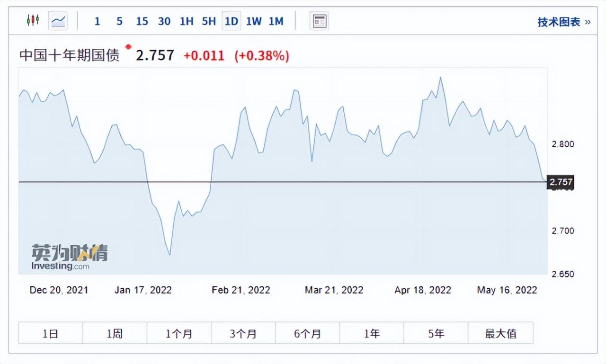This screenshot has width=606, height=364.
Task: Show the 1日 time range
Action: coord(51,333)
